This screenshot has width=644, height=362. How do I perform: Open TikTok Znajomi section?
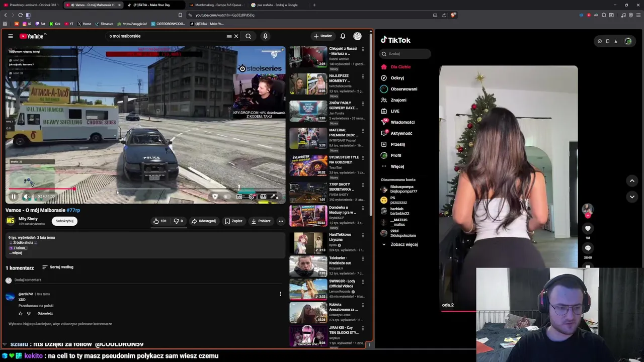[394, 100]
